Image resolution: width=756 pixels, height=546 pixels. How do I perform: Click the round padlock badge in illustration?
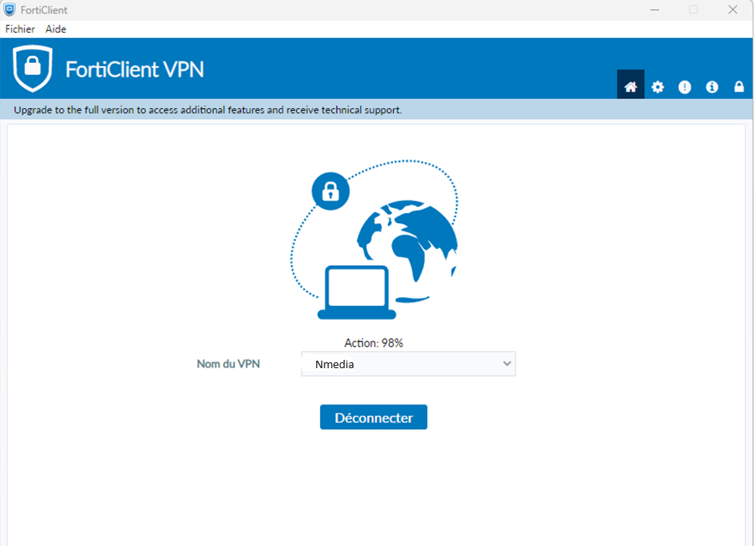[x=330, y=191]
